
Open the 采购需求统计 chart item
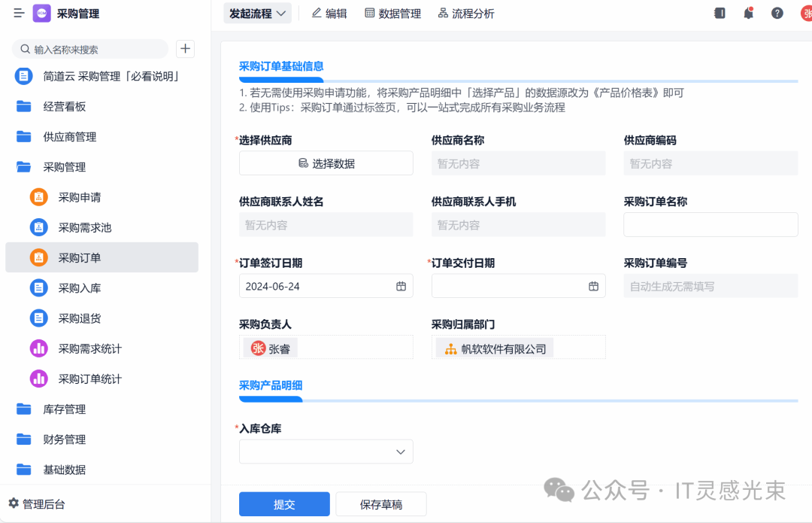pyautogui.click(x=89, y=348)
